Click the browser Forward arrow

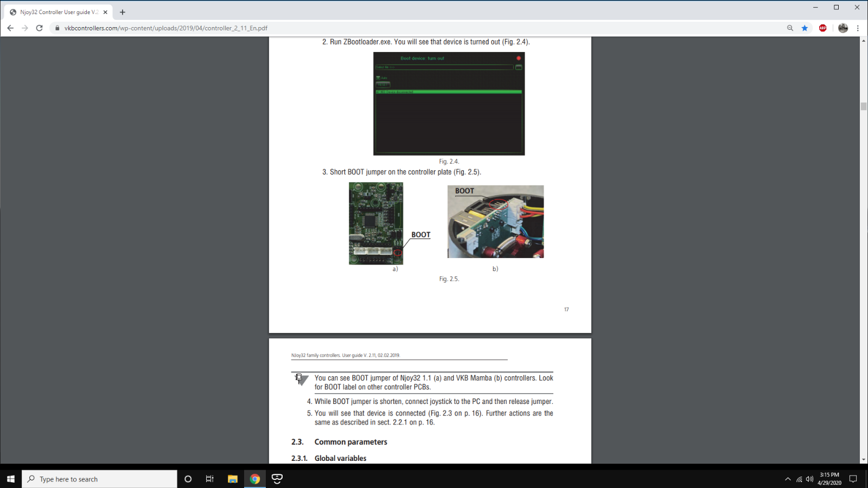point(25,28)
